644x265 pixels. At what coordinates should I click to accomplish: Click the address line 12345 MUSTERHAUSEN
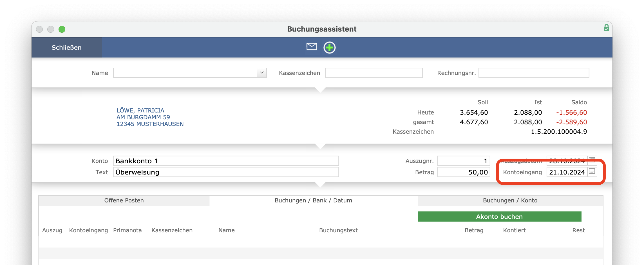[150, 124]
